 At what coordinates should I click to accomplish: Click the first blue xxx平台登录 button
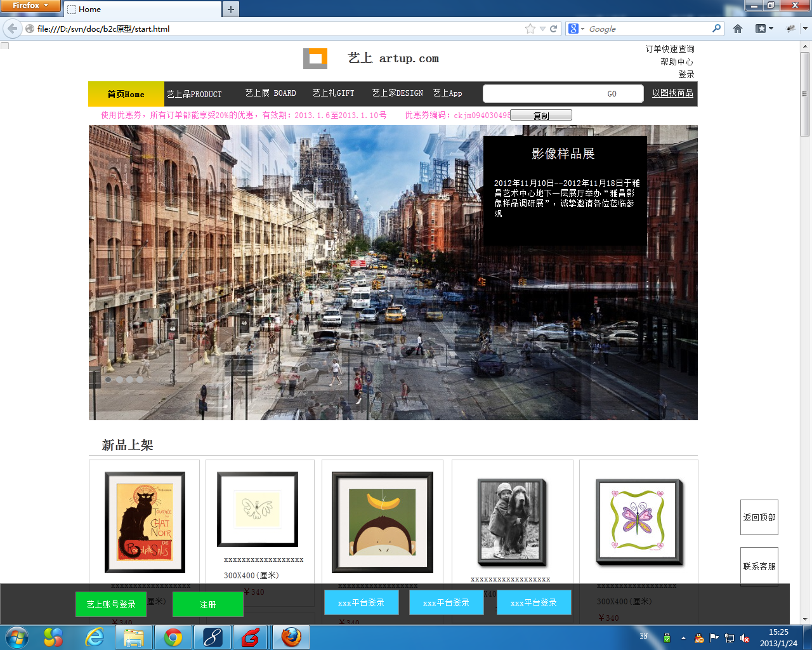(362, 602)
